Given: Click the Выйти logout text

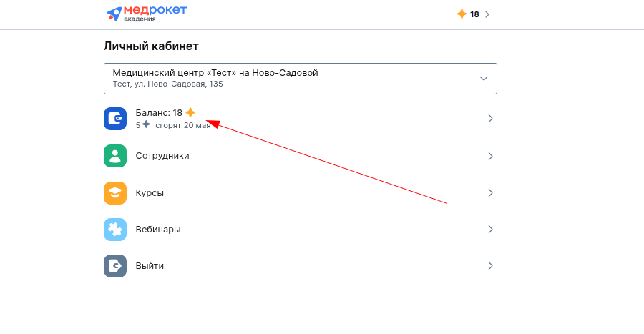Looking at the screenshot, I should [150, 266].
